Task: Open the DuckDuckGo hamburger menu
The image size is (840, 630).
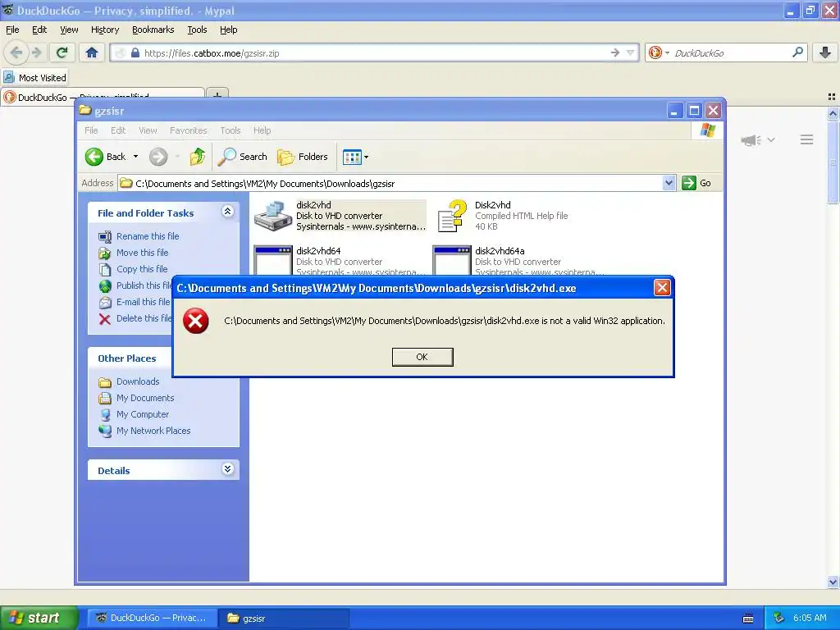Action: (807, 139)
